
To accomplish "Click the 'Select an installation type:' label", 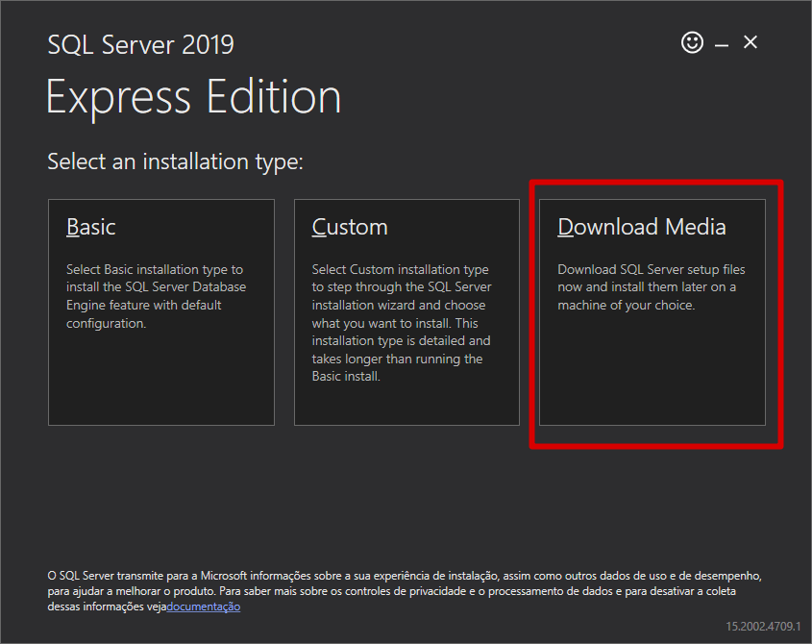I will (x=175, y=161).
